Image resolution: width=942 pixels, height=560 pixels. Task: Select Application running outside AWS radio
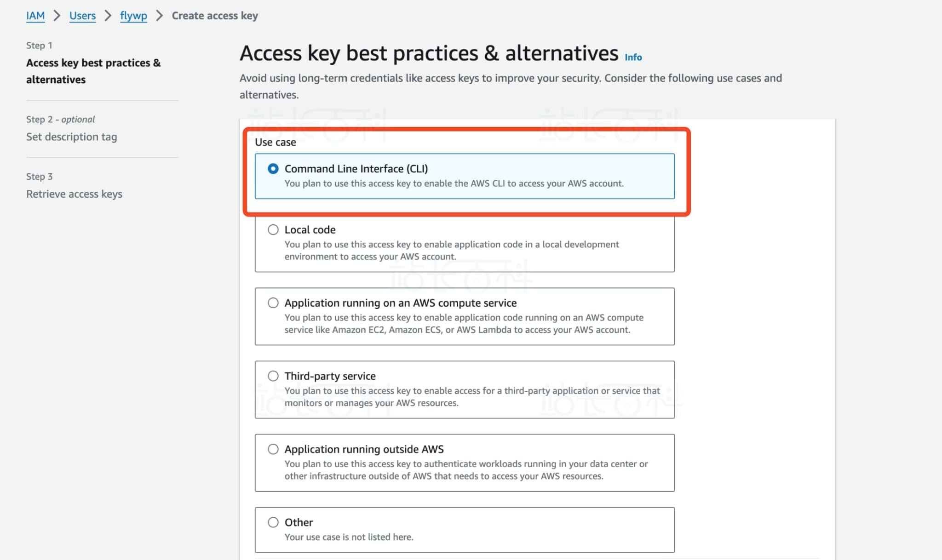[x=273, y=449]
